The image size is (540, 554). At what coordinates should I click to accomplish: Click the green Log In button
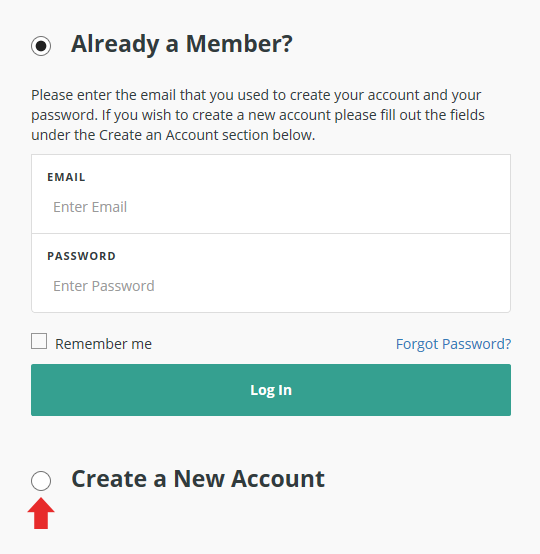click(271, 390)
